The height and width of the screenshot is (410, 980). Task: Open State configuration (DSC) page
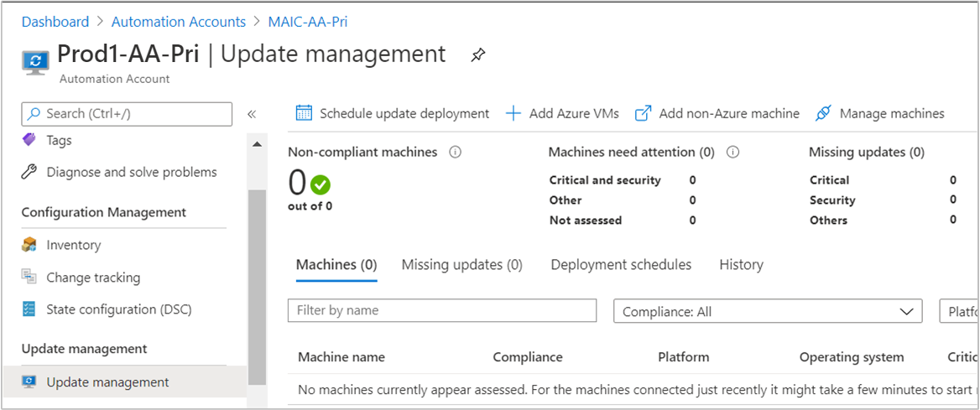[x=118, y=309]
